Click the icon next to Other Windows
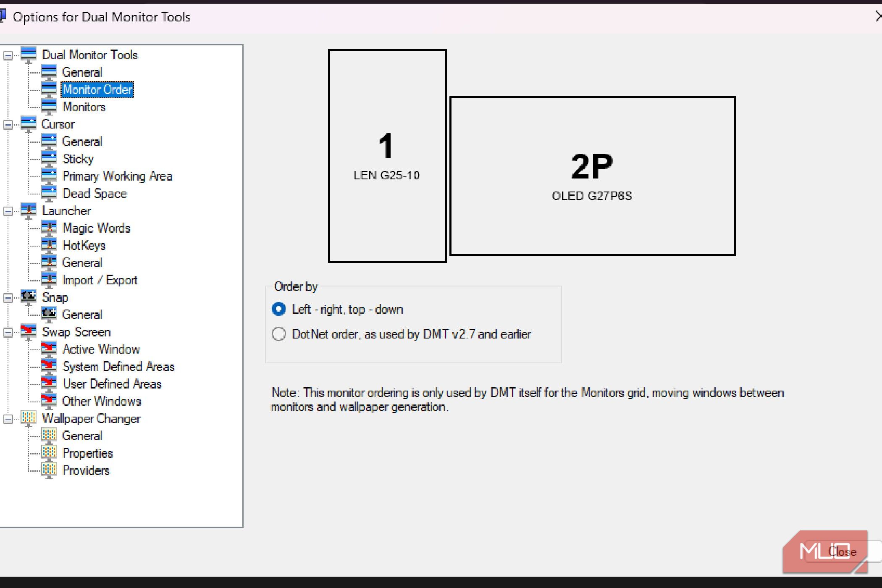The width and height of the screenshot is (882, 588). click(x=49, y=401)
